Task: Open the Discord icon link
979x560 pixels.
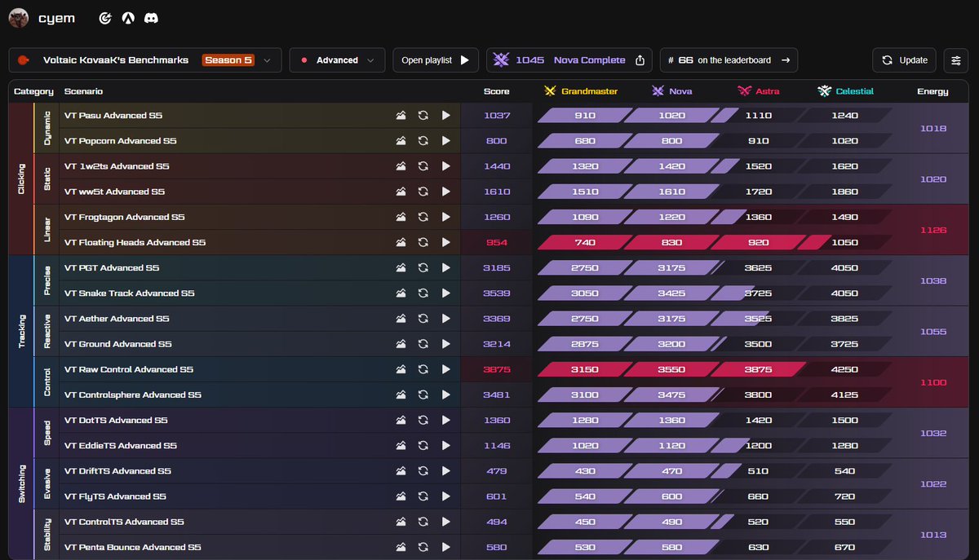Action: point(151,17)
